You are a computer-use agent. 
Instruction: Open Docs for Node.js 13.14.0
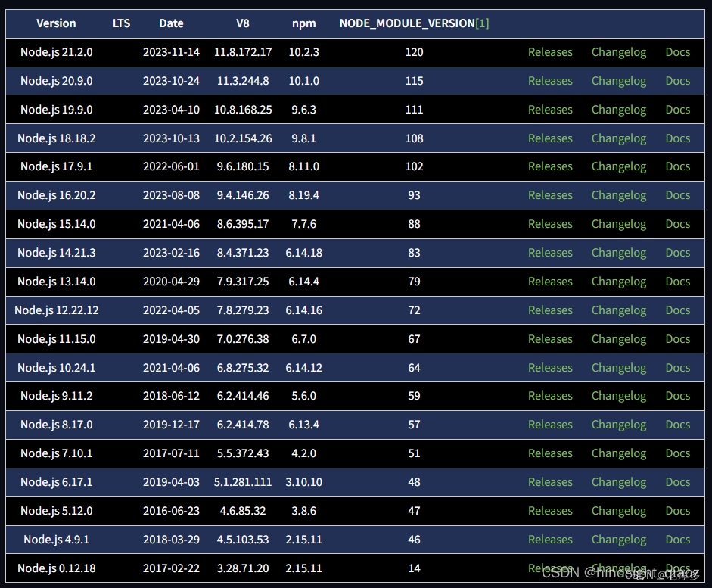(677, 281)
